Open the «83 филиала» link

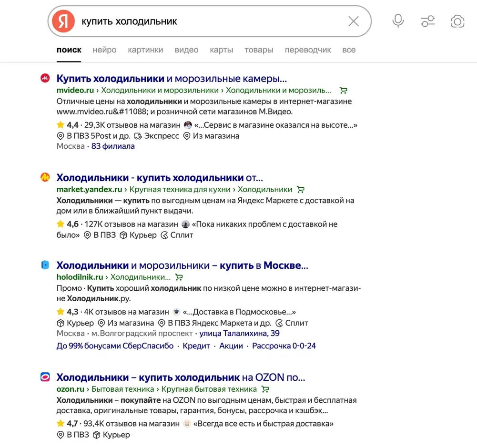(x=113, y=146)
